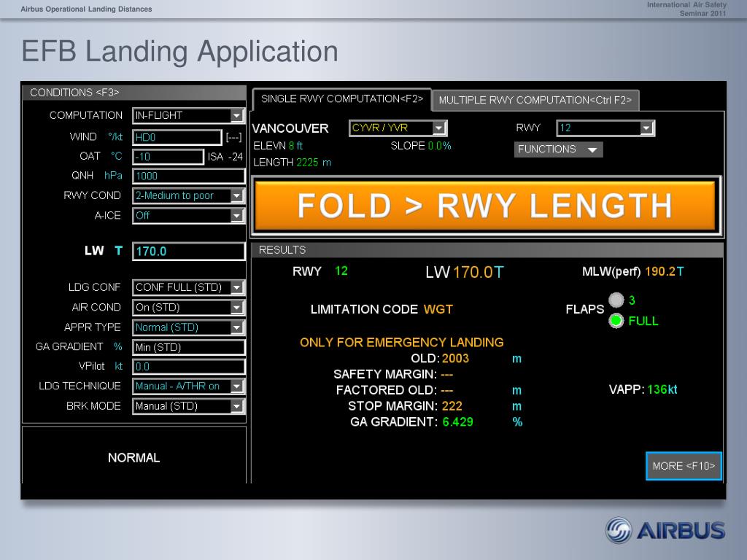Viewport: 747px width, 560px height.
Task: Select the FLAPS 3 radio button
Action: [616, 300]
